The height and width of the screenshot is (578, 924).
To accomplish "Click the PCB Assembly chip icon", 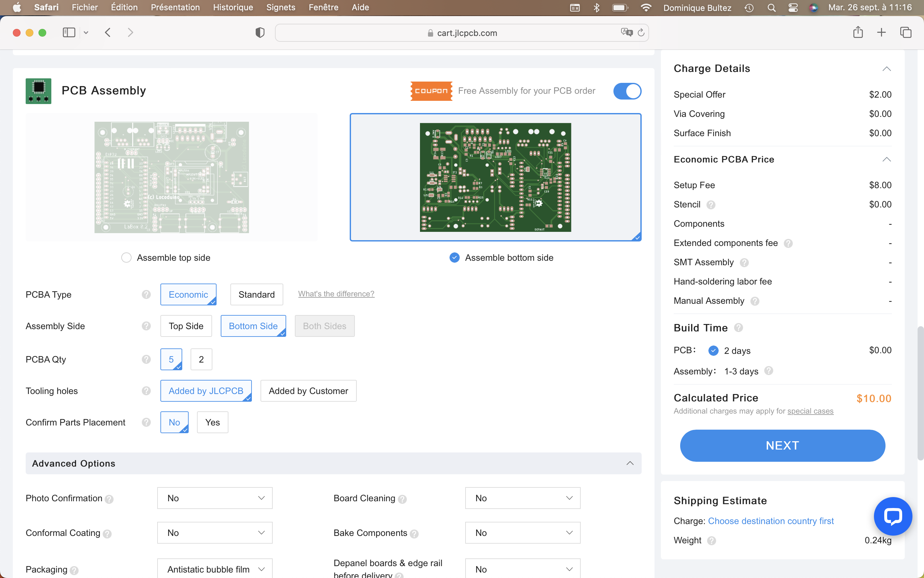I will 38,91.
